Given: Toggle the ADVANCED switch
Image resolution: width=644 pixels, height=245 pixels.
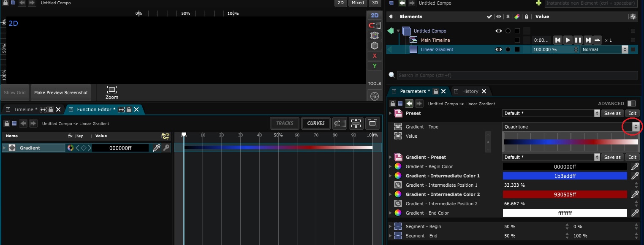Looking at the screenshot, I should 631,103.
